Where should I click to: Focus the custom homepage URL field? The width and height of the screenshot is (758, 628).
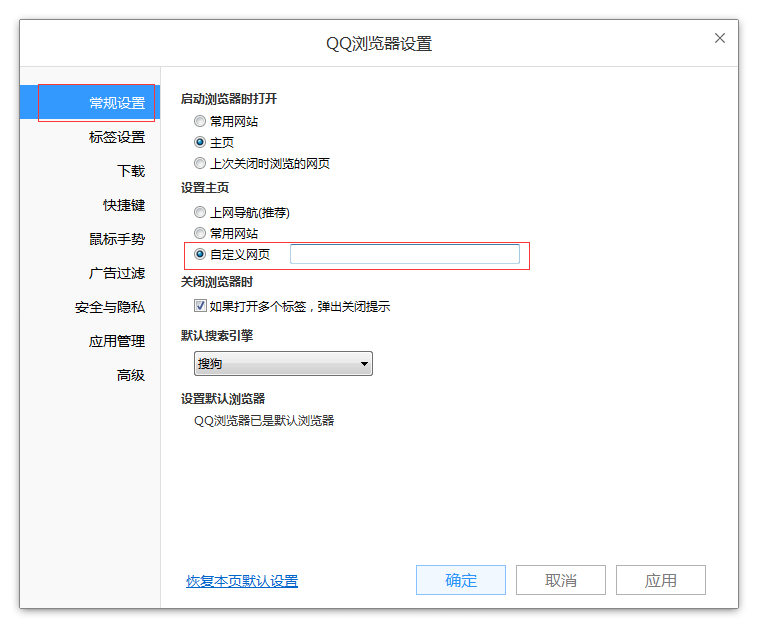tap(405, 254)
